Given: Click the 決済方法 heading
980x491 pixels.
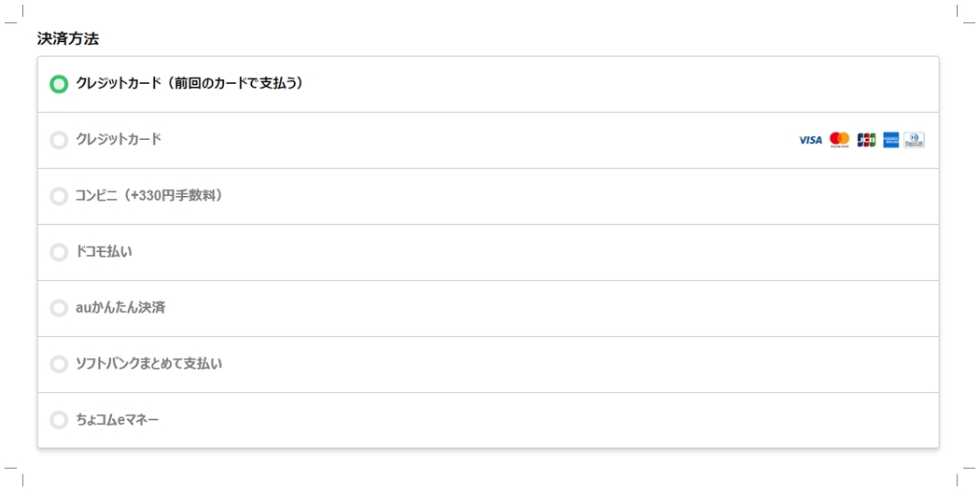Looking at the screenshot, I should coord(68,38).
